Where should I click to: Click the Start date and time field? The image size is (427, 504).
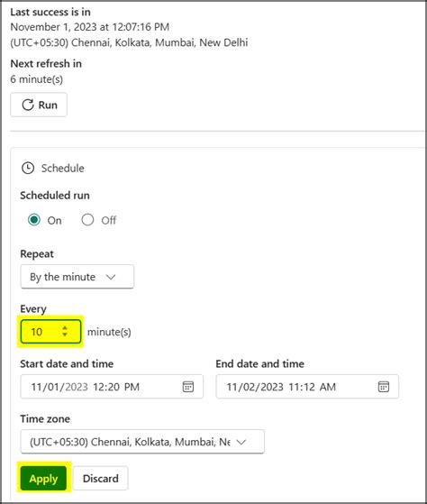112,387
